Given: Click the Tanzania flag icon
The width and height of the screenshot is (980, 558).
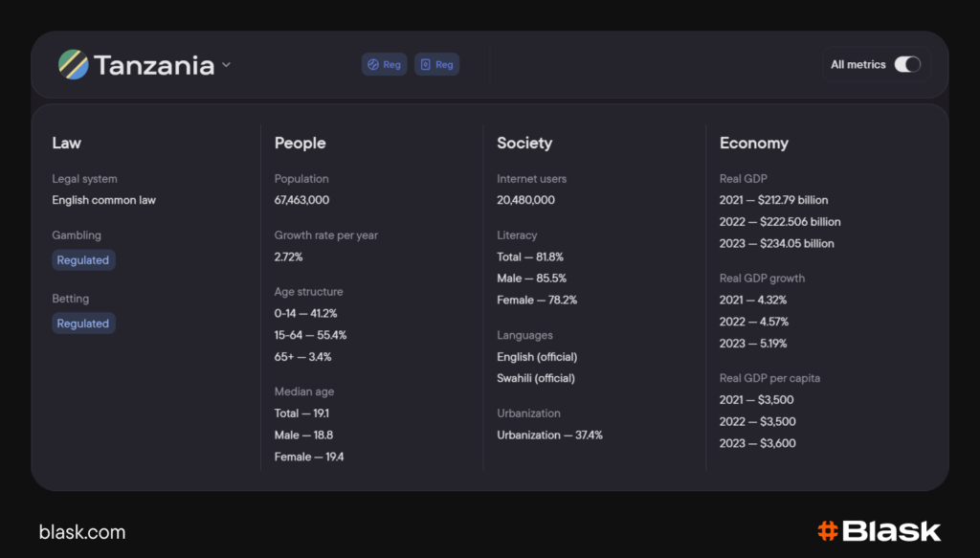Looking at the screenshot, I should tap(73, 65).
